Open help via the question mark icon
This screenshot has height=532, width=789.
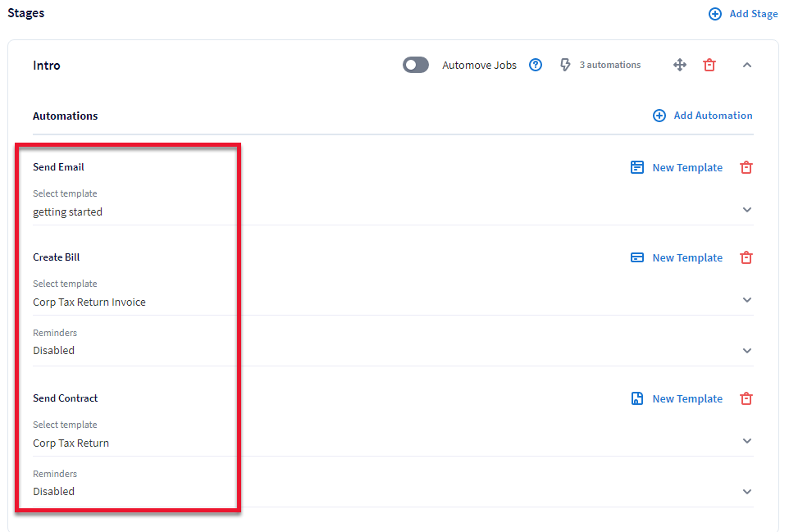click(535, 65)
